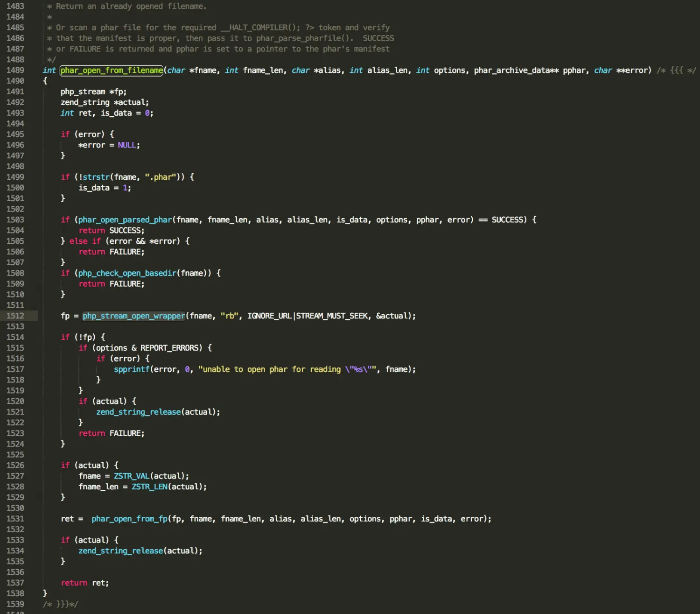Click line number 1538 in the gutter

[15, 593]
